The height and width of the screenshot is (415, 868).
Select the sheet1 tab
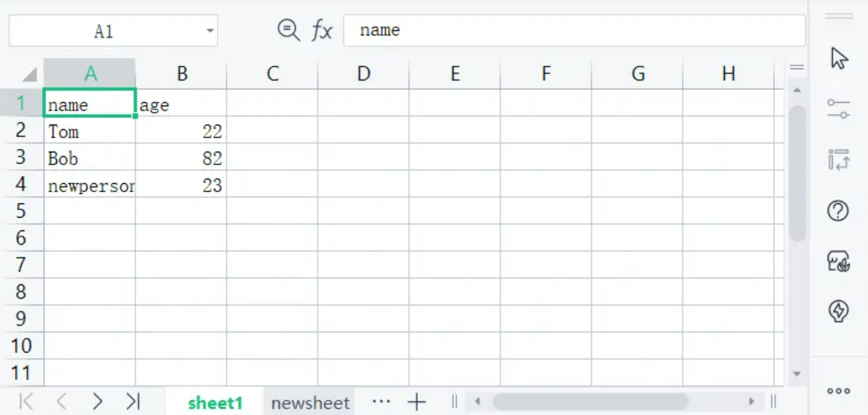pos(215,403)
